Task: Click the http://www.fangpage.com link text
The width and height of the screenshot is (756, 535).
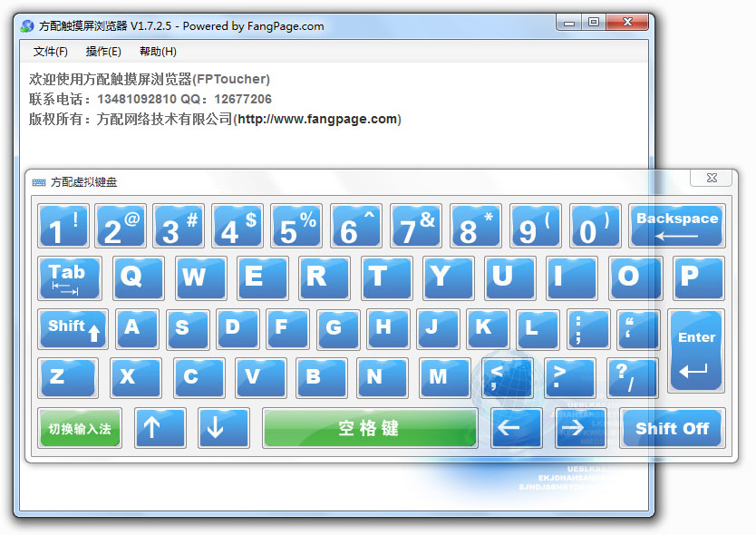Action: pos(317,119)
